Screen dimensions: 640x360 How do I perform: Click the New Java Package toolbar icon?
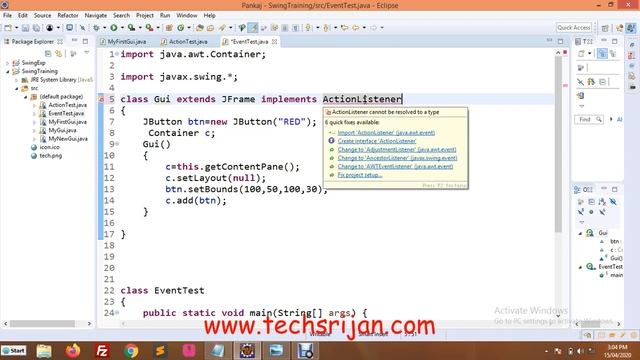(x=169, y=28)
